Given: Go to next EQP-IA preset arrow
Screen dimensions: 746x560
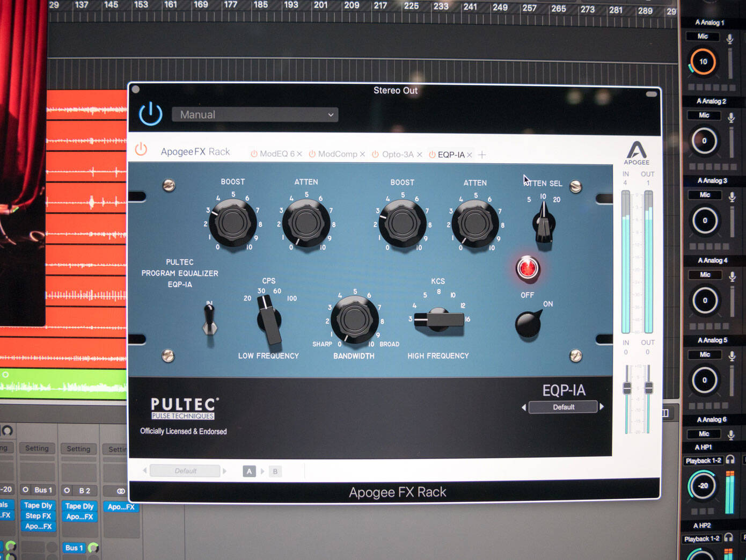Looking at the screenshot, I should pos(602,407).
